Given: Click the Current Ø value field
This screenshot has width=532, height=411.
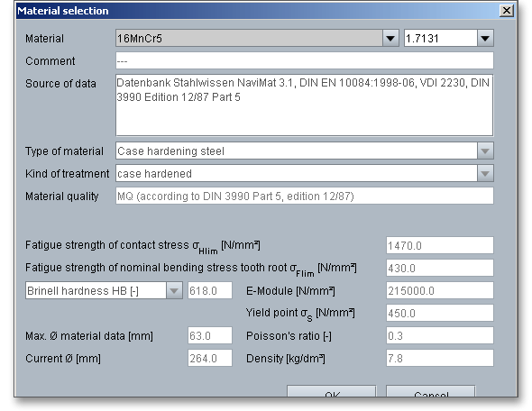Looking at the screenshot, I should click(210, 358).
